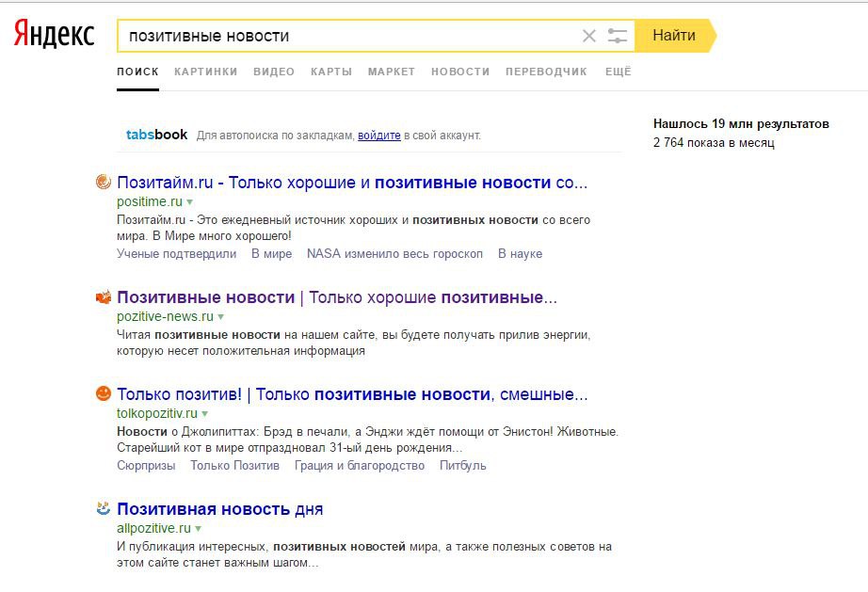
Task: Expand the arrow next to tolkopozitiv.ru
Action: coord(205,414)
